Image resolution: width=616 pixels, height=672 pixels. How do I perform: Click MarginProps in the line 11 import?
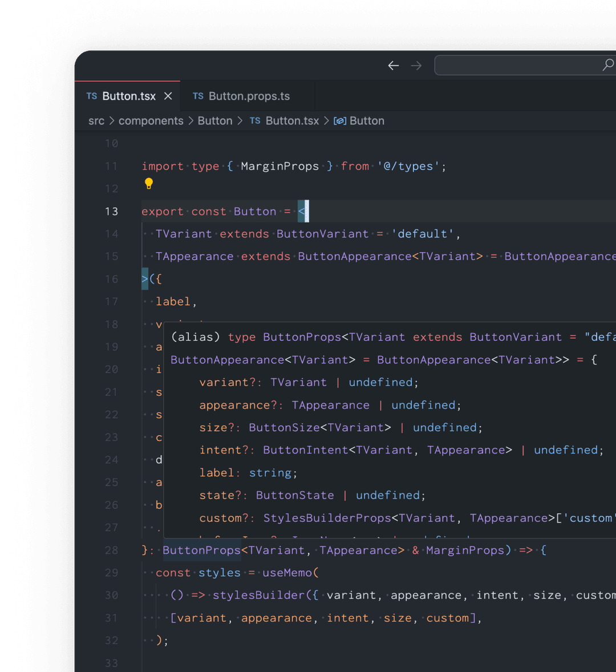click(279, 166)
